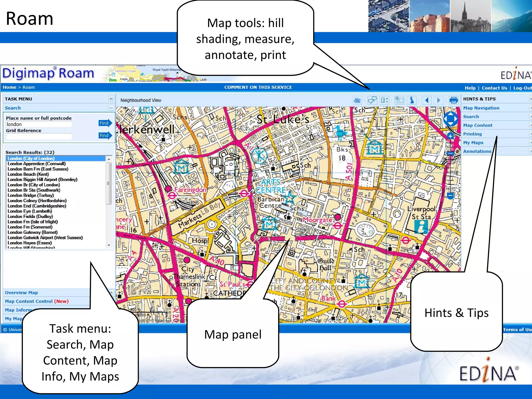
Task: Find the entered place name
Action: 105,123
